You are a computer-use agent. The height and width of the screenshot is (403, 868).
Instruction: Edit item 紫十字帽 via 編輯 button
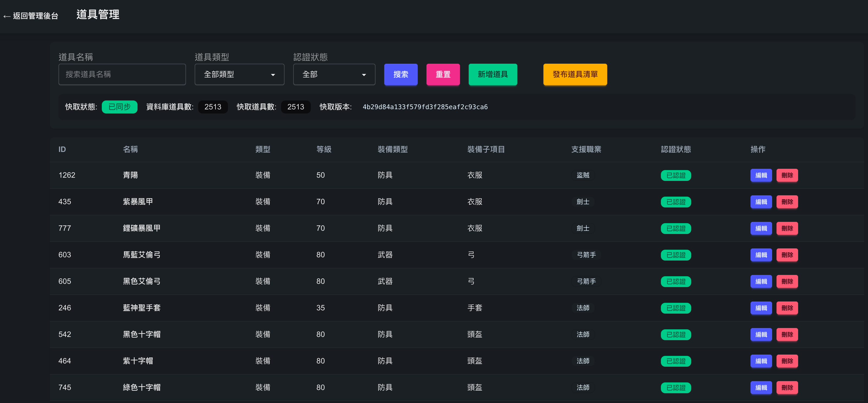click(x=761, y=361)
